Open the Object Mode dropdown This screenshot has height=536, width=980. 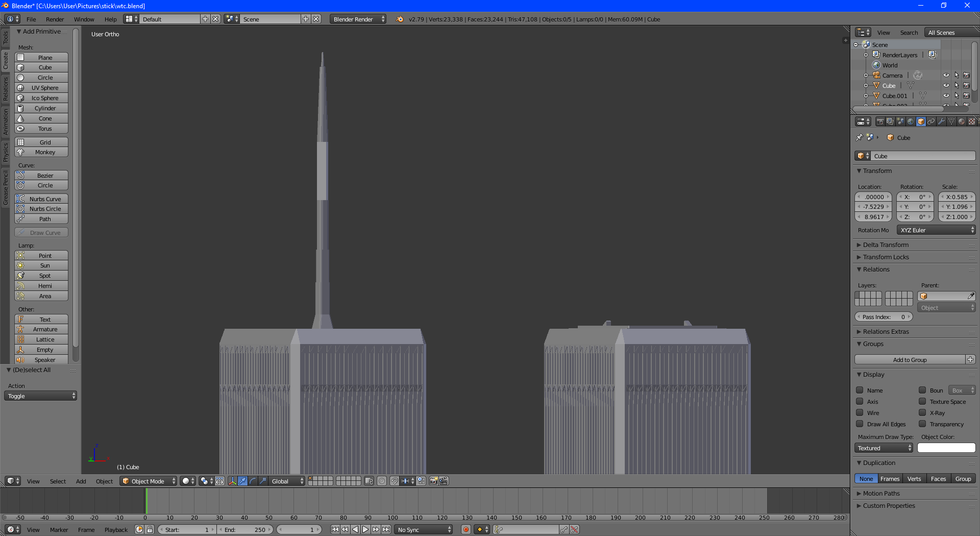148,481
